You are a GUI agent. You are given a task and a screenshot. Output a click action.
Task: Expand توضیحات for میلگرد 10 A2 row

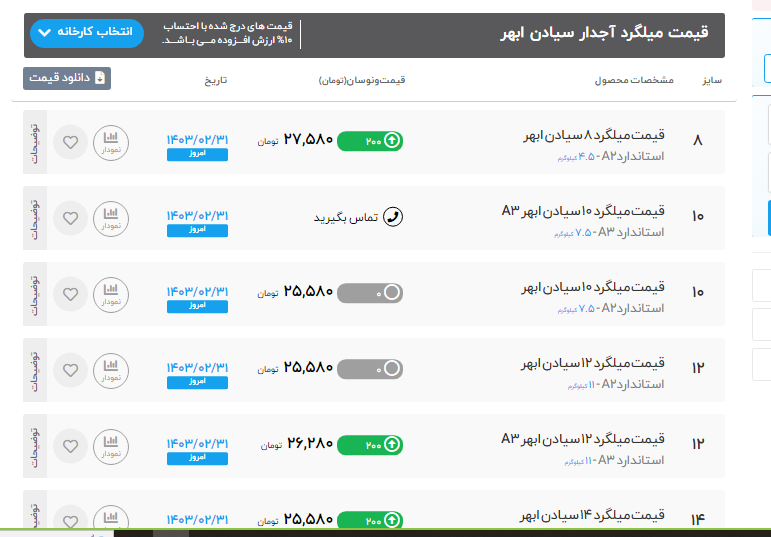pyautogui.click(x=34, y=294)
